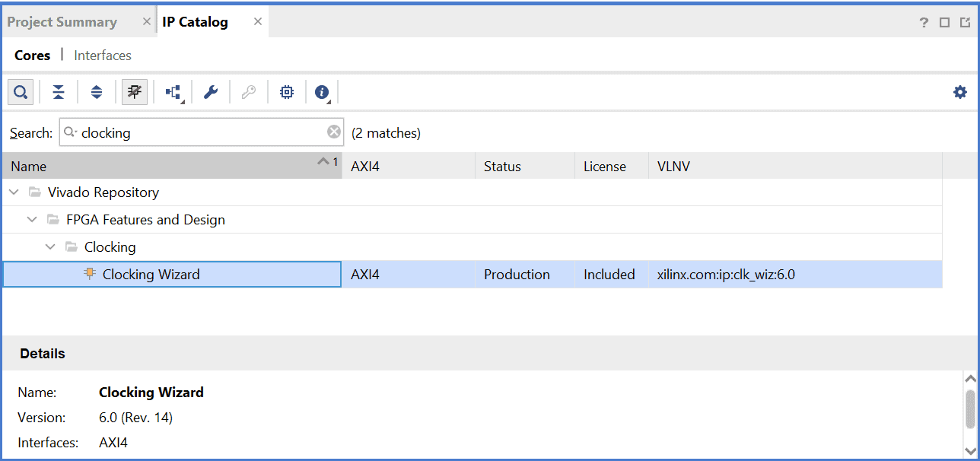Click the Details pane vertical scrollbar
Image resolution: width=980 pixels, height=461 pixels.
(x=969, y=411)
